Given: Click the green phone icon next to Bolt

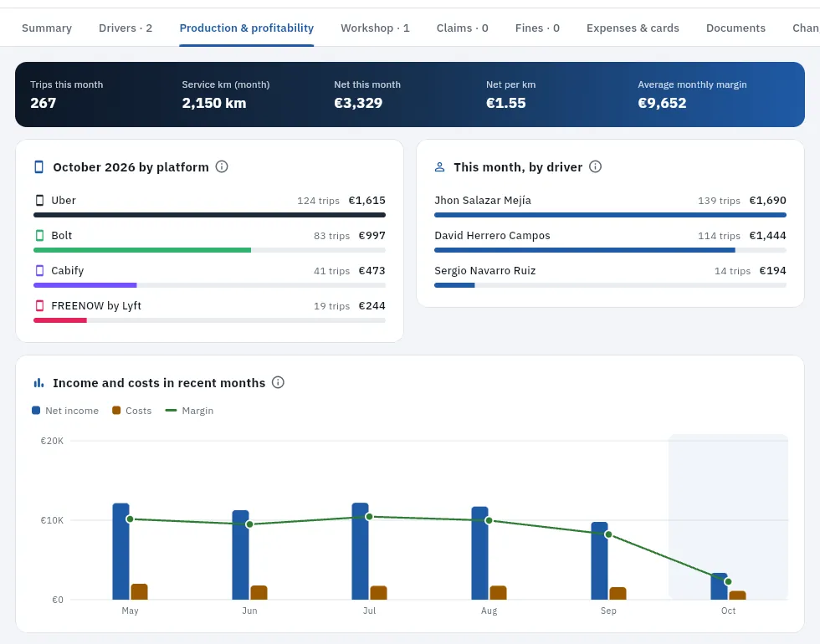Looking at the screenshot, I should [40, 235].
